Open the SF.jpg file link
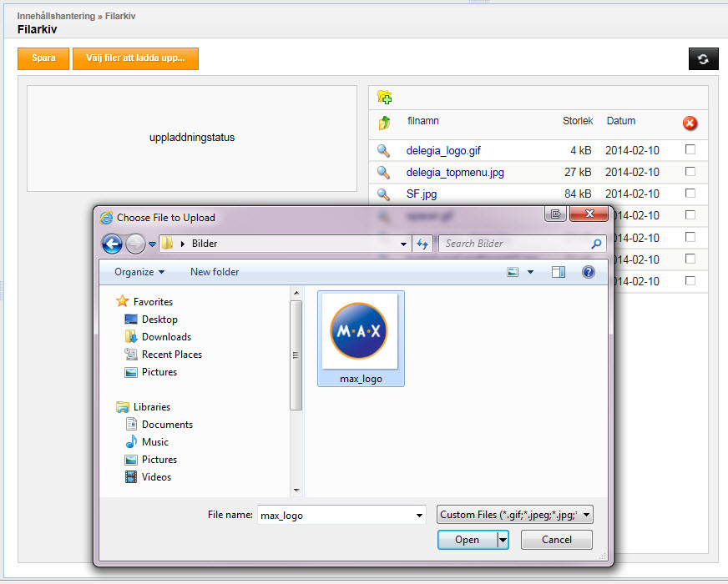 [x=422, y=194]
